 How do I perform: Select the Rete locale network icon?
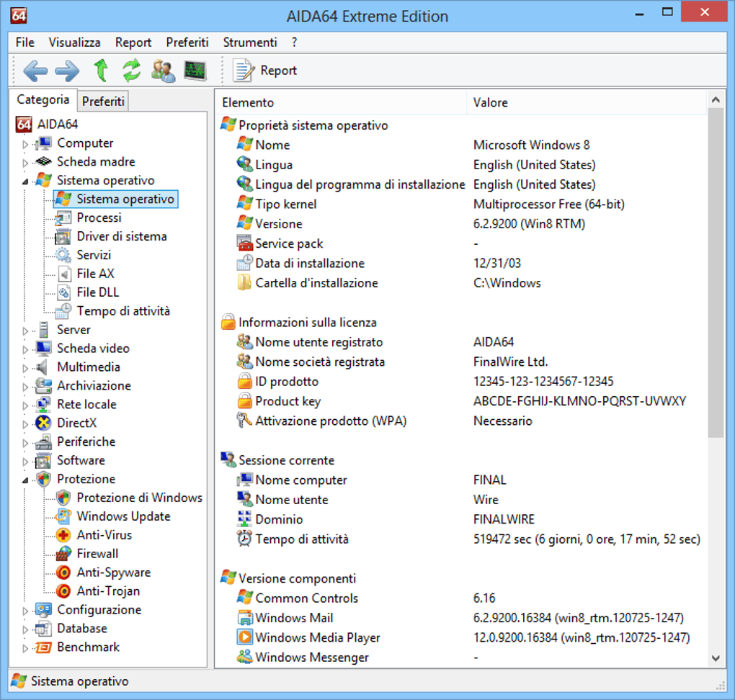pyautogui.click(x=43, y=404)
